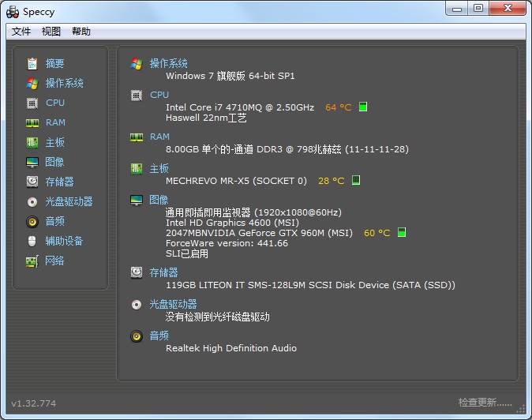Click MECHREVO MR-X5 (SOCKET 0) text
Viewport: 532px width, 420px height.
click(236, 181)
